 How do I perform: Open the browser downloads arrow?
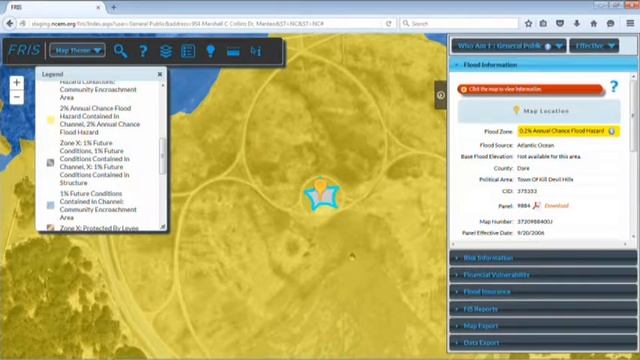(x=576, y=24)
